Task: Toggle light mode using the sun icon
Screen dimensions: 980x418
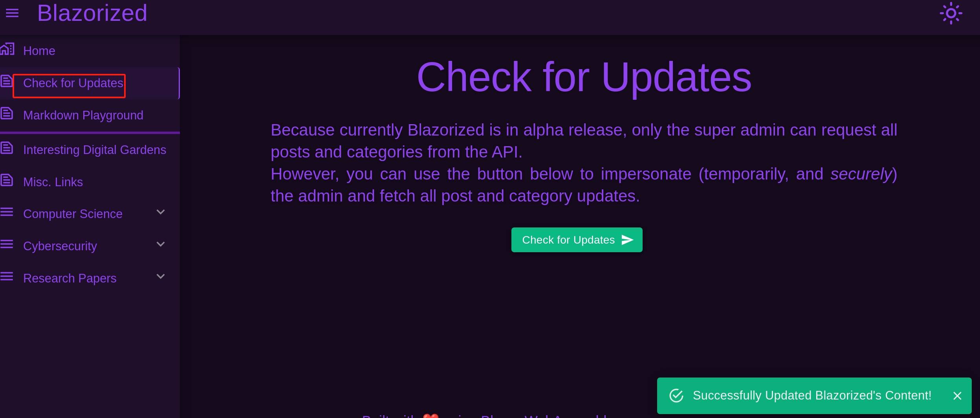Action: (951, 13)
